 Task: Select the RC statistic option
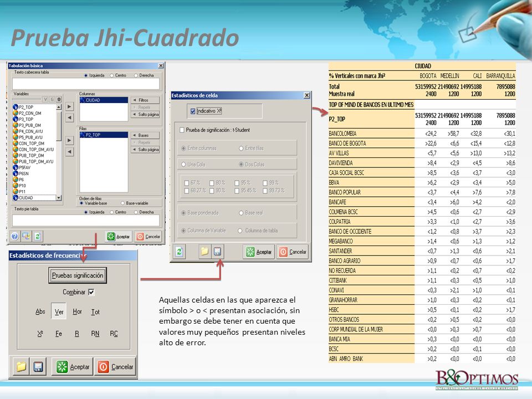coord(114,334)
